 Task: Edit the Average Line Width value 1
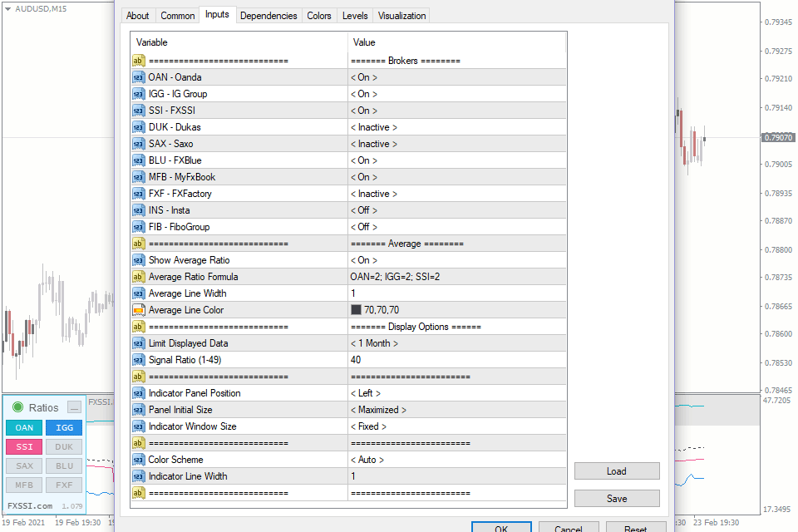click(x=457, y=293)
